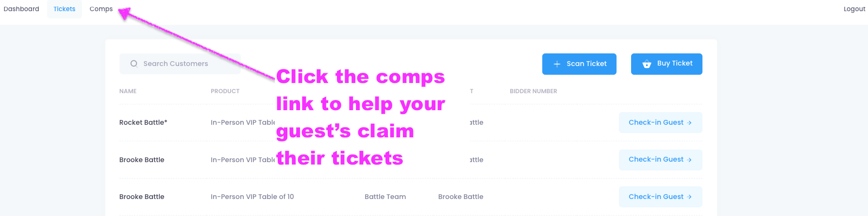Image resolution: width=868 pixels, height=216 pixels.
Task: Click the PRODUCT column header
Action: pyautogui.click(x=225, y=91)
